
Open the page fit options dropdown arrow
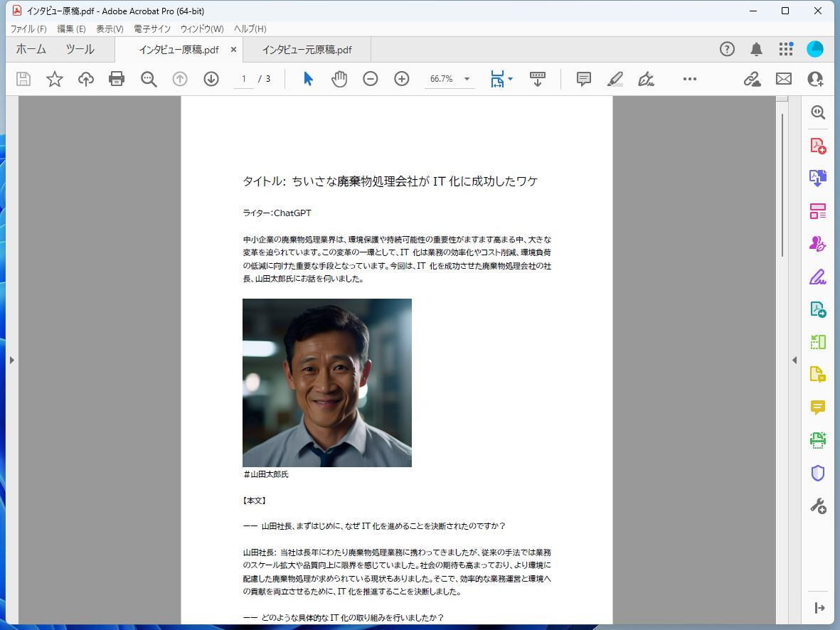pos(509,79)
